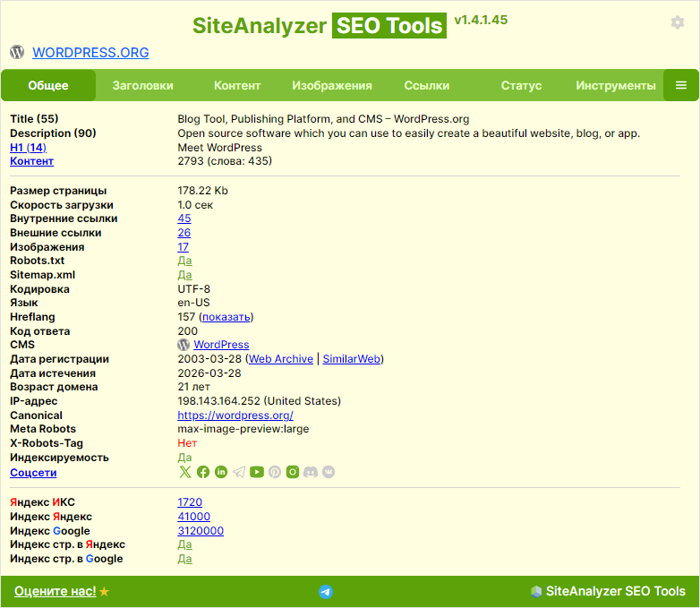700x608 pixels.
Task: Click the max-image-preview:large value
Action: [x=243, y=429]
